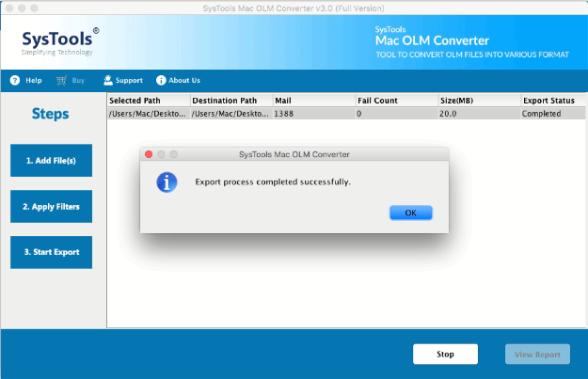This screenshot has width=588, height=379.
Task: Click the Support person icon
Action: click(108, 80)
